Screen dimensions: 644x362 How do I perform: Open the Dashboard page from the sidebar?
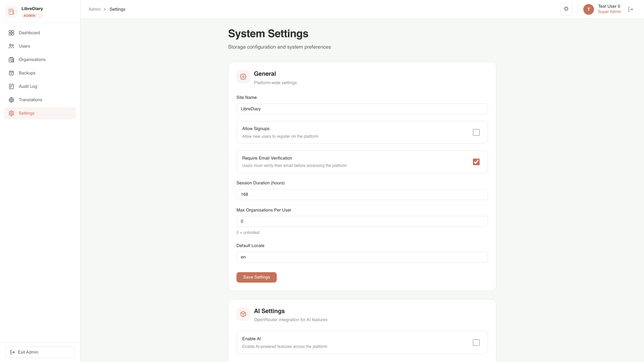(x=29, y=33)
